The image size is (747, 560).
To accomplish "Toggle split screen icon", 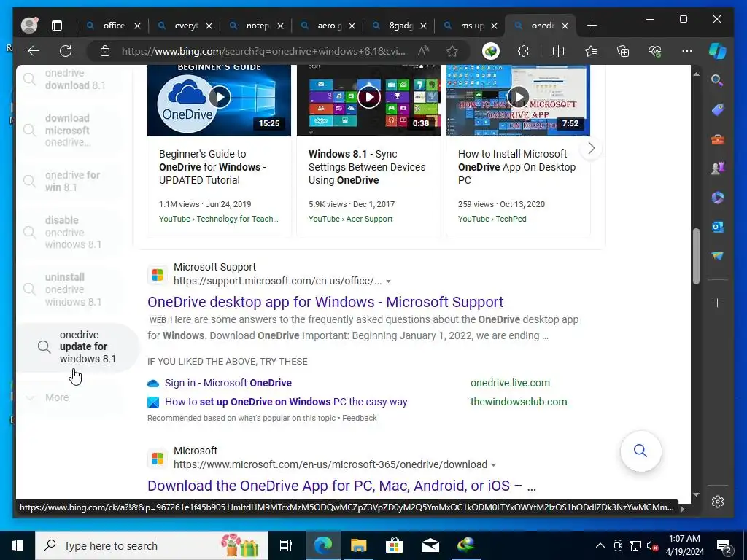I will point(558,51).
